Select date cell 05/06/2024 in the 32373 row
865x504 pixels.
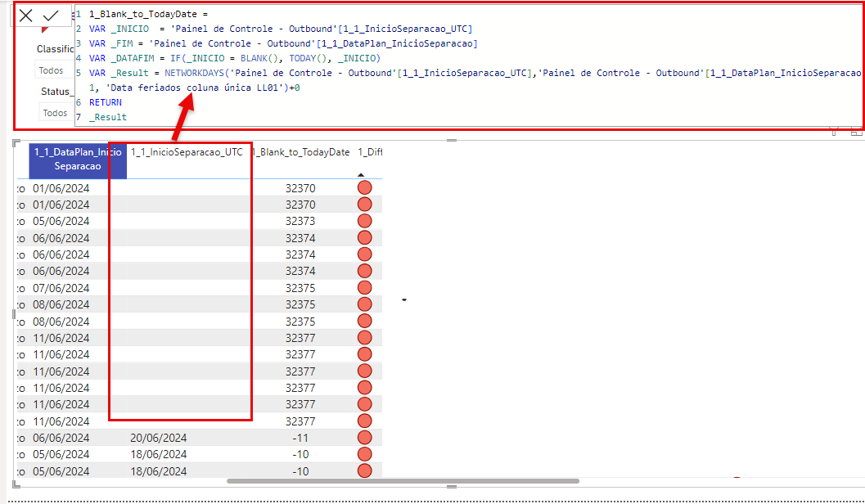pyautogui.click(x=61, y=221)
